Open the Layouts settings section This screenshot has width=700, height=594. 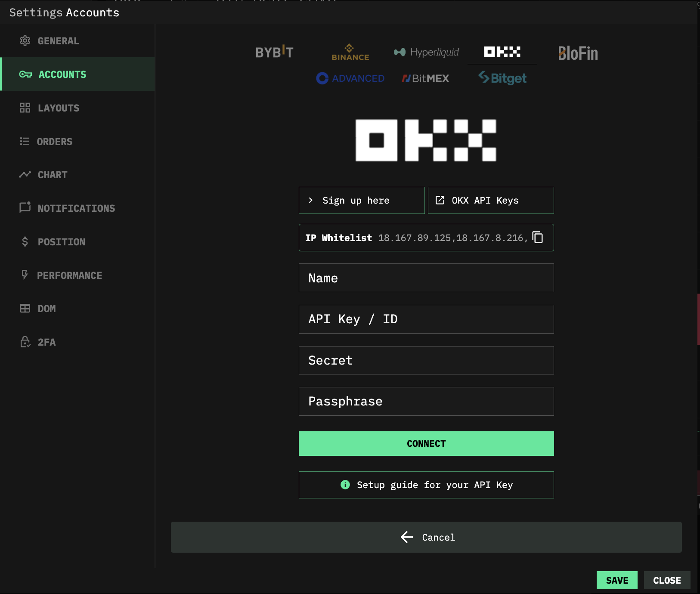(59, 108)
